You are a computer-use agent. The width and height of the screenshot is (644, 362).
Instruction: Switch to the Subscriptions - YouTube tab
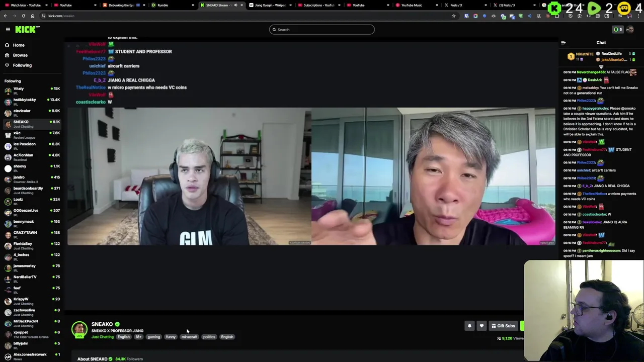319,5
